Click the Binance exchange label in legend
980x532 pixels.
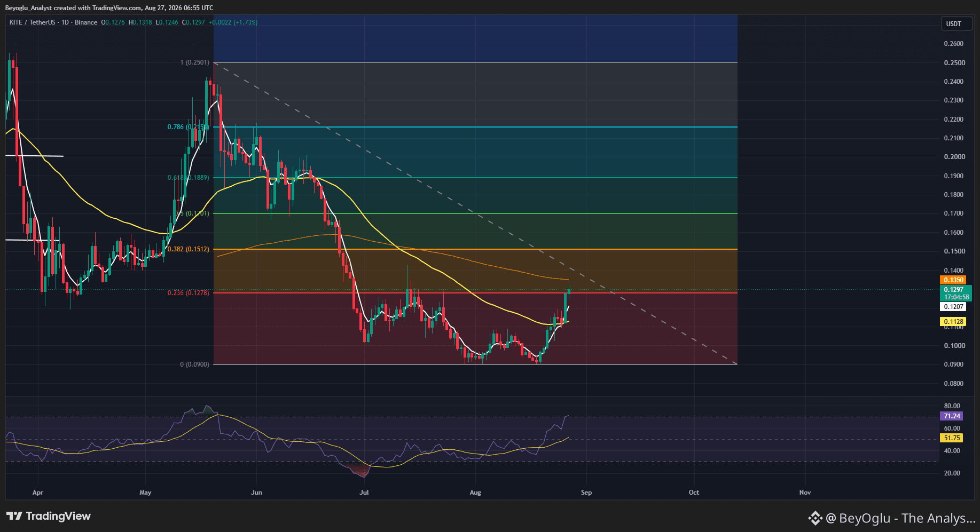(86, 22)
